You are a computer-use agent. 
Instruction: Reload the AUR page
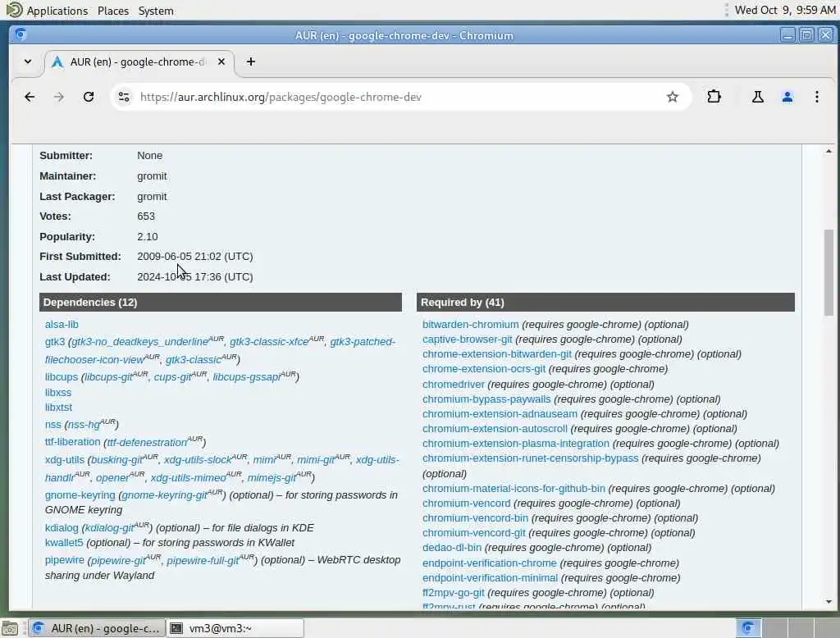click(89, 97)
